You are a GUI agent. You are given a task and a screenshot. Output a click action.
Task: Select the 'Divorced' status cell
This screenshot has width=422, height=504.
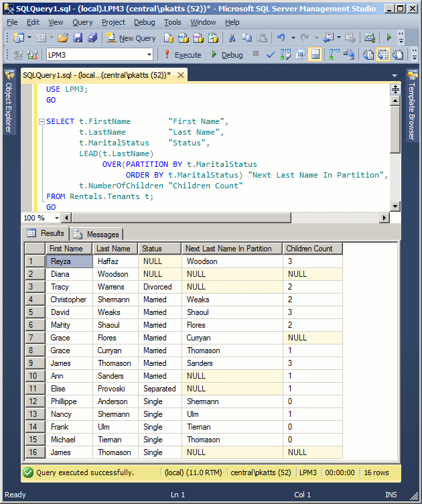pyautogui.click(x=159, y=287)
